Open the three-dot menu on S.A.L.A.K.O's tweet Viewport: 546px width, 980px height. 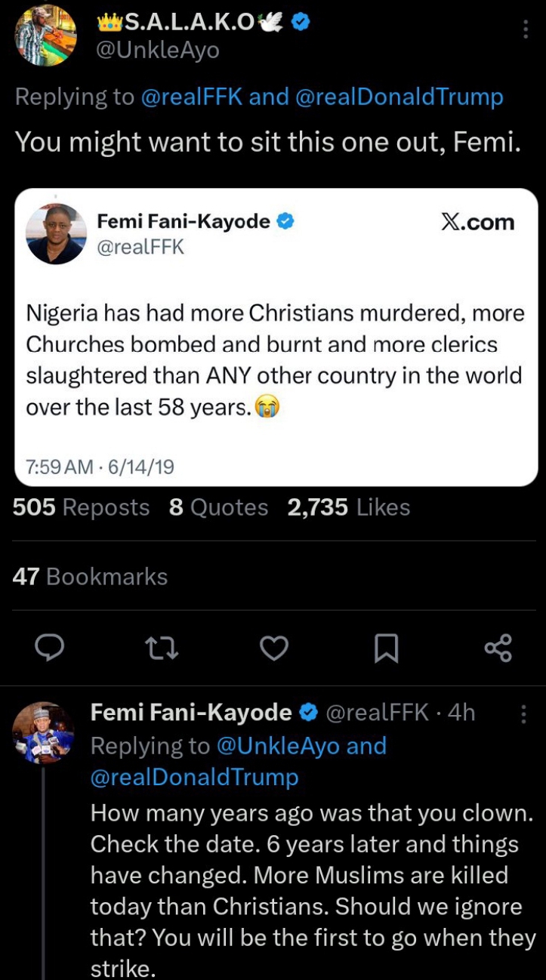point(526,29)
